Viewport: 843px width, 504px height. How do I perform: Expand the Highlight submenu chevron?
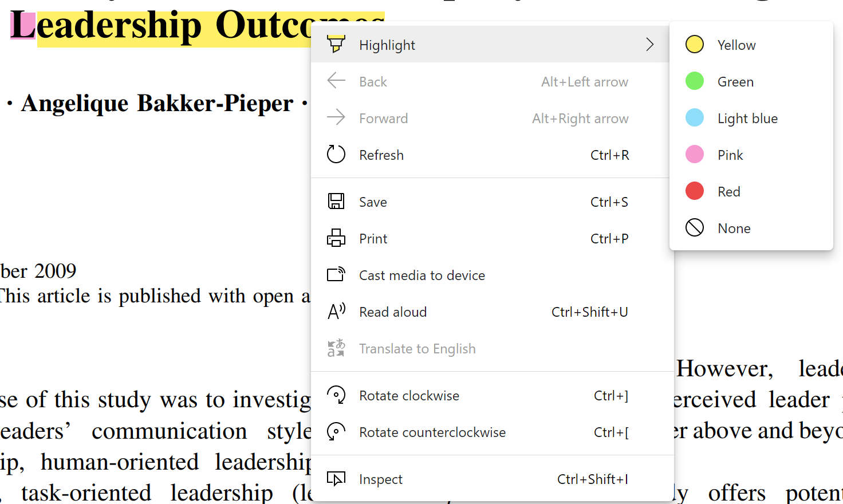pyautogui.click(x=649, y=44)
